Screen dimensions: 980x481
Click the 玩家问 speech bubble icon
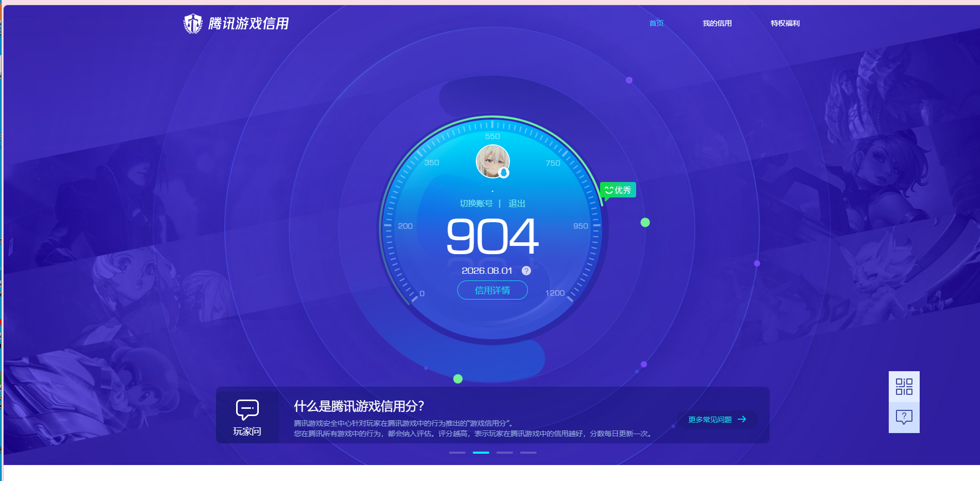[247, 410]
